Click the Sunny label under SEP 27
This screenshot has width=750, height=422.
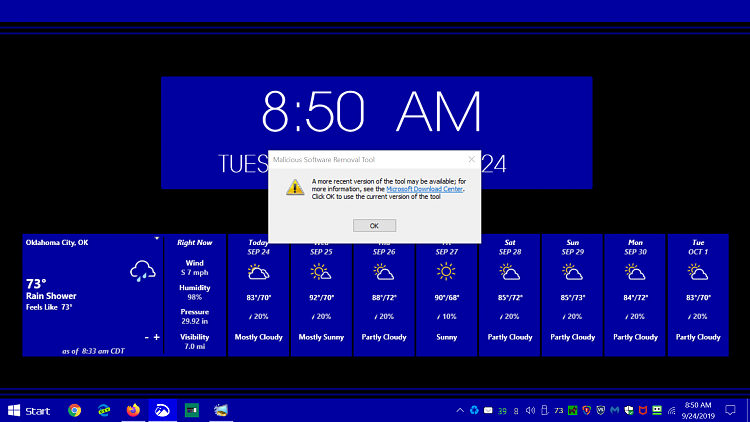[x=446, y=337]
